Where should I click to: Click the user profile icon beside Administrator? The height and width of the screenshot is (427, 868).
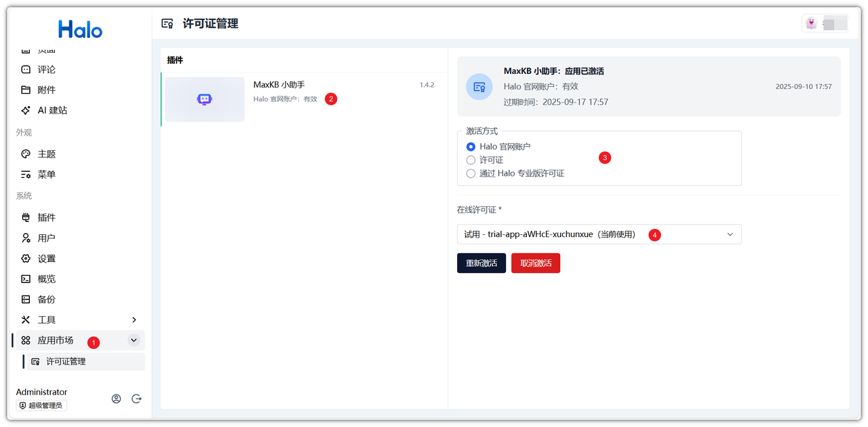pyautogui.click(x=116, y=399)
